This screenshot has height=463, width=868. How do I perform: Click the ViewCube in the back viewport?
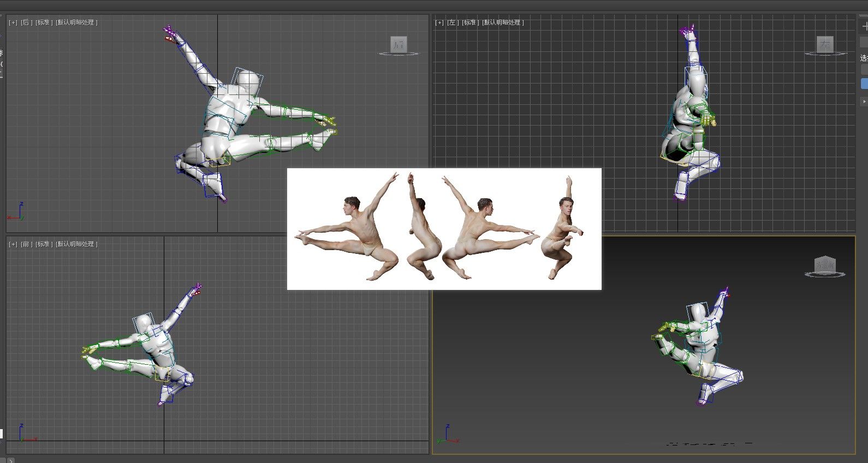[399, 45]
